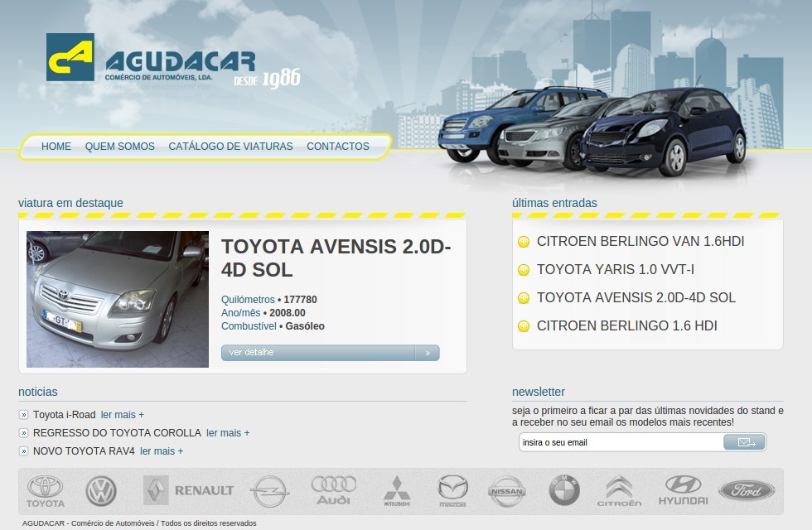Open the CONTACTOS menu item
This screenshot has width=812, height=530.
338,147
